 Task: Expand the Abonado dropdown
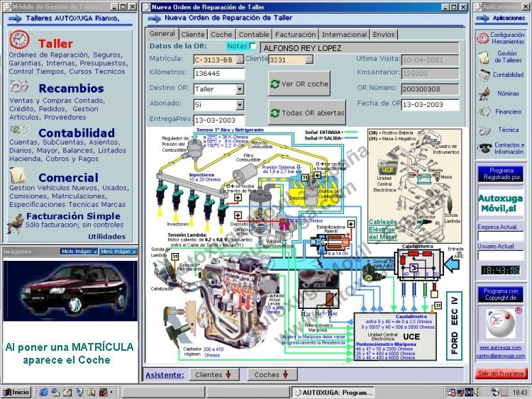tap(240, 105)
